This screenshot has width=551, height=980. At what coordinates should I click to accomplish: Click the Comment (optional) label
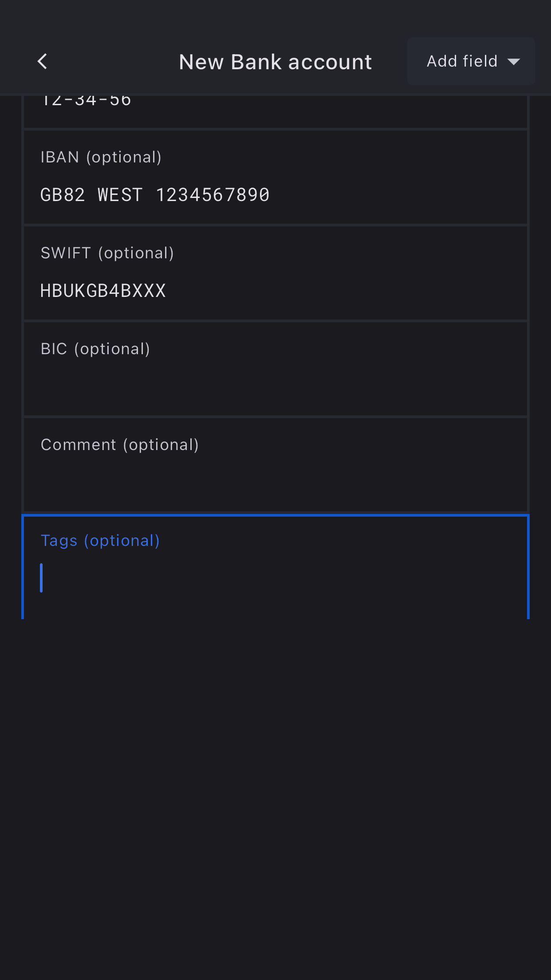[120, 445]
